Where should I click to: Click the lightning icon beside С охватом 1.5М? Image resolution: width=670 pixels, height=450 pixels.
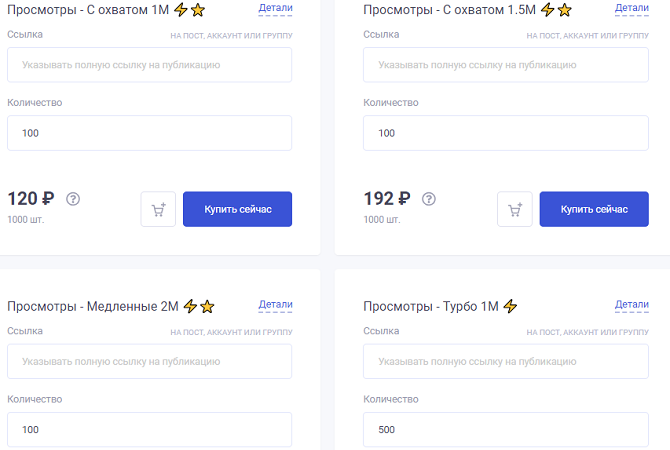[547, 9]
